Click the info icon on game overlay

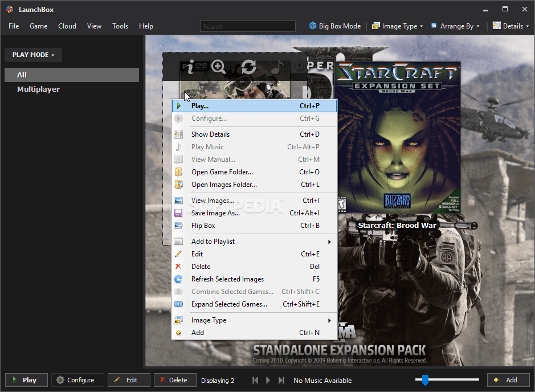click(x=190, y=67)
